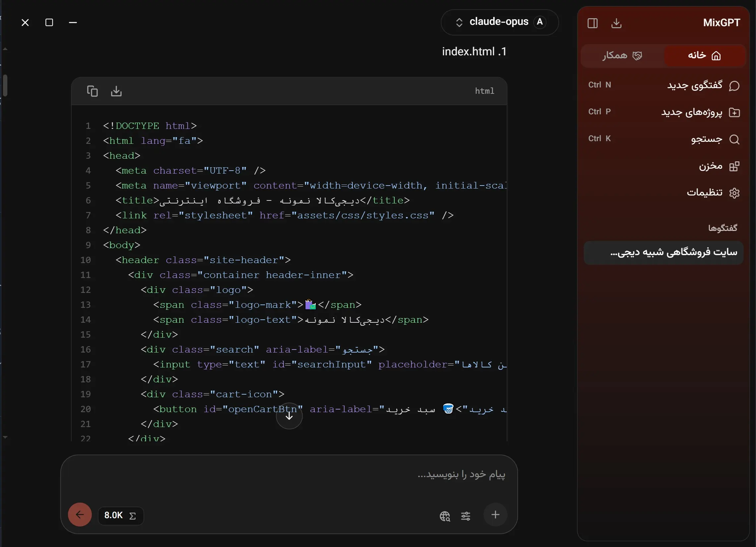Open جستجو search
The image size is (756, 547).
pyautogui.click(x=663, y=139)
